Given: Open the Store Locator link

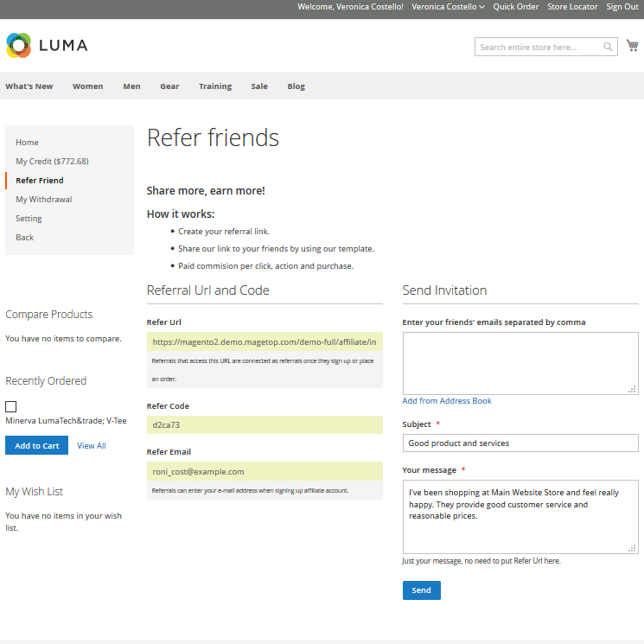Looking at the screenshot, I should click(x=572, y=7).
